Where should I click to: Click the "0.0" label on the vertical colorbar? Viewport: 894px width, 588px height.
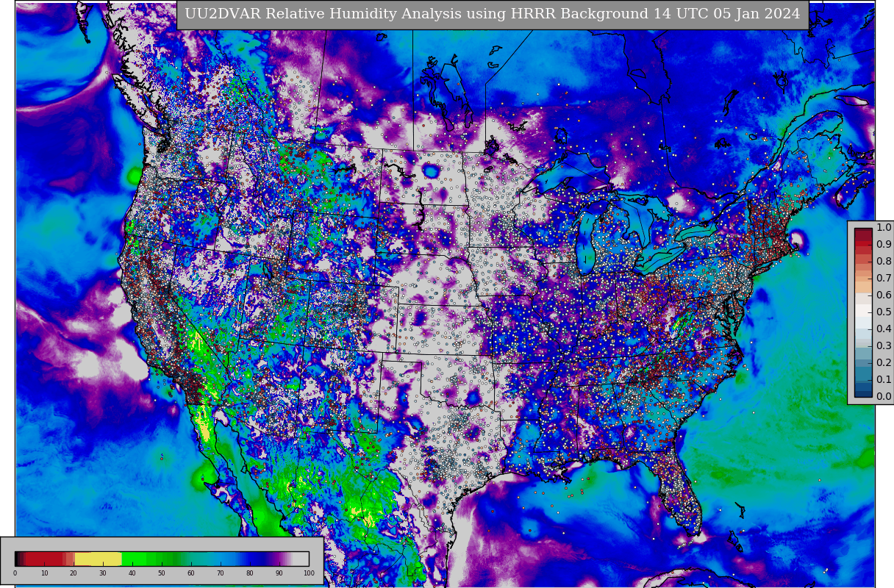(x=884, y=397)
